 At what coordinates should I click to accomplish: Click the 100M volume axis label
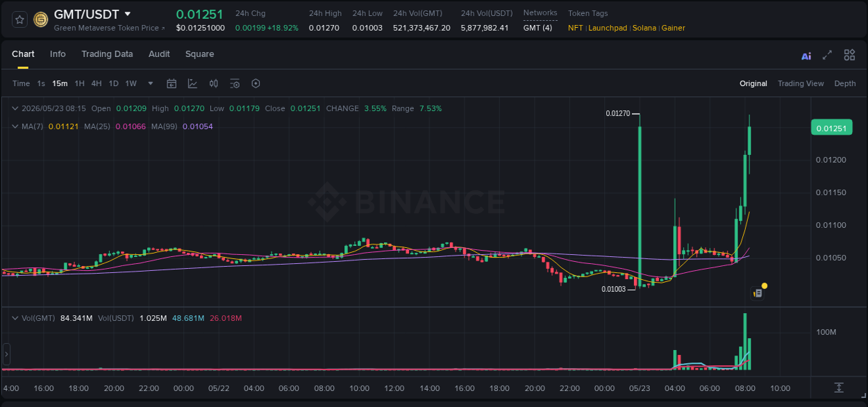[x=826, y=332]
